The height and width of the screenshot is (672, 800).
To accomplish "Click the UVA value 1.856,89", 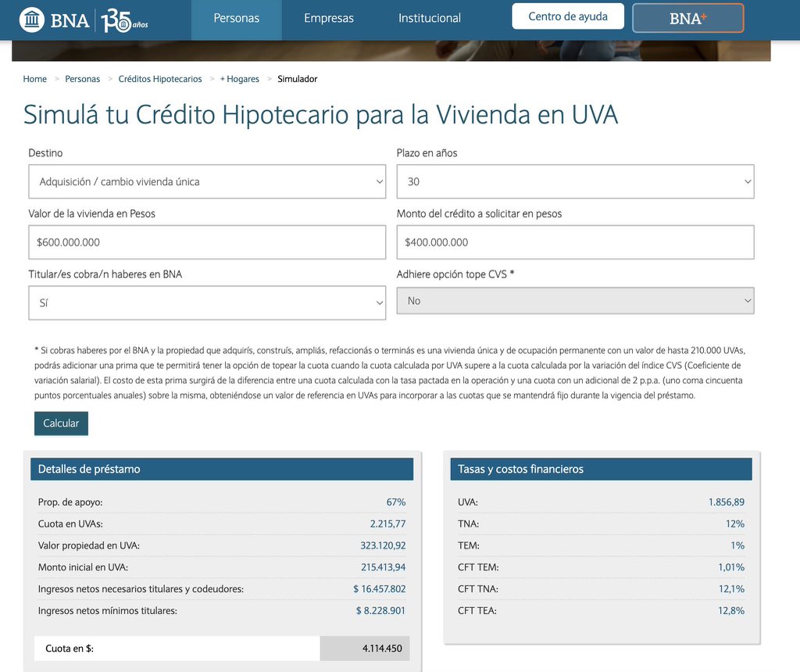I will (x=727, y=502).
